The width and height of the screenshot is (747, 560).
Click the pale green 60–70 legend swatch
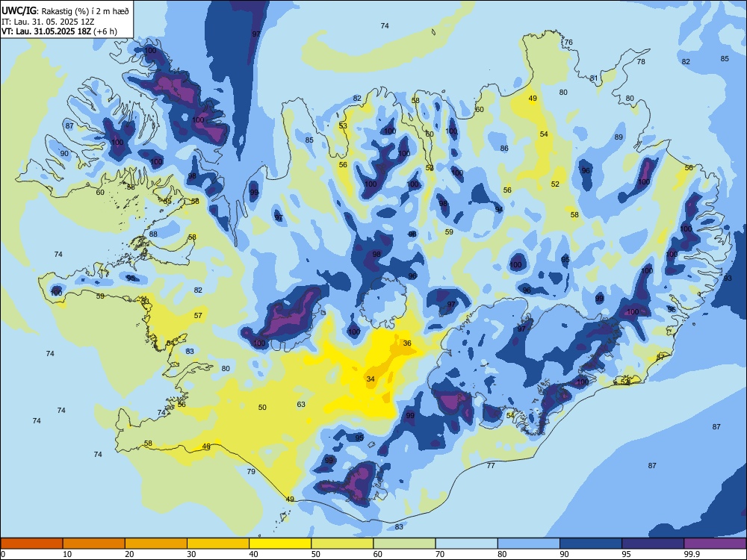[404, 544]
